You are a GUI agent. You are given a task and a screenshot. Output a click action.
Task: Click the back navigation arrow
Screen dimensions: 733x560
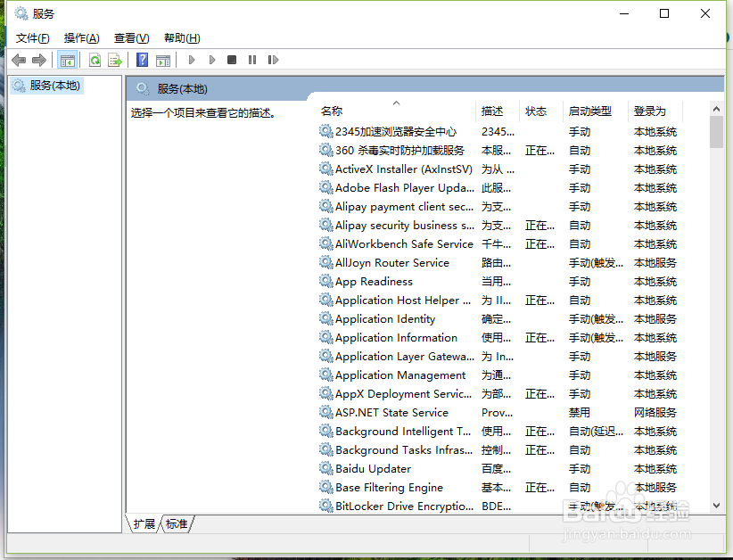(x=19, y=60)
